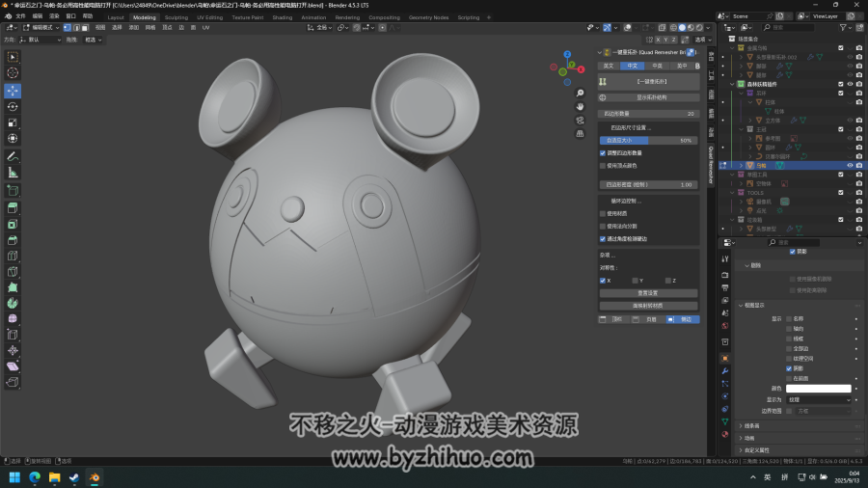Viewport: 868px width, 488px height.
Task: Click the viewport zoom magnifier icon
Action: (x=580, y=93)
